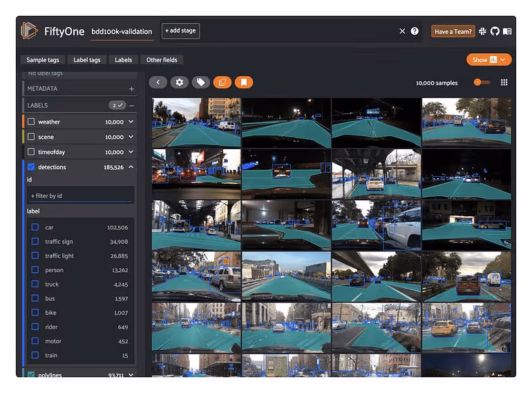Adjust the grid zoom slider
Viewport: 532px width, 393px height.
(478, 83)
